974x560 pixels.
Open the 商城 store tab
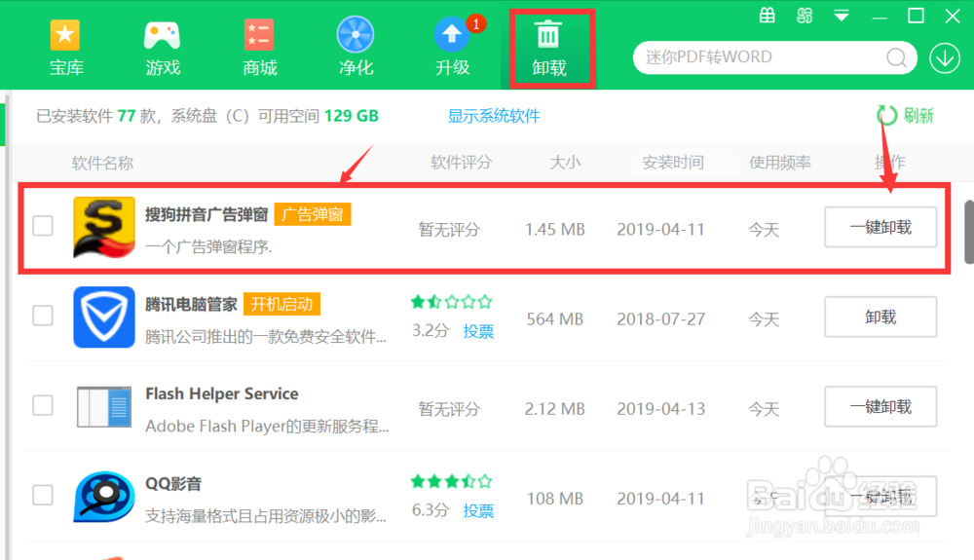259,47
